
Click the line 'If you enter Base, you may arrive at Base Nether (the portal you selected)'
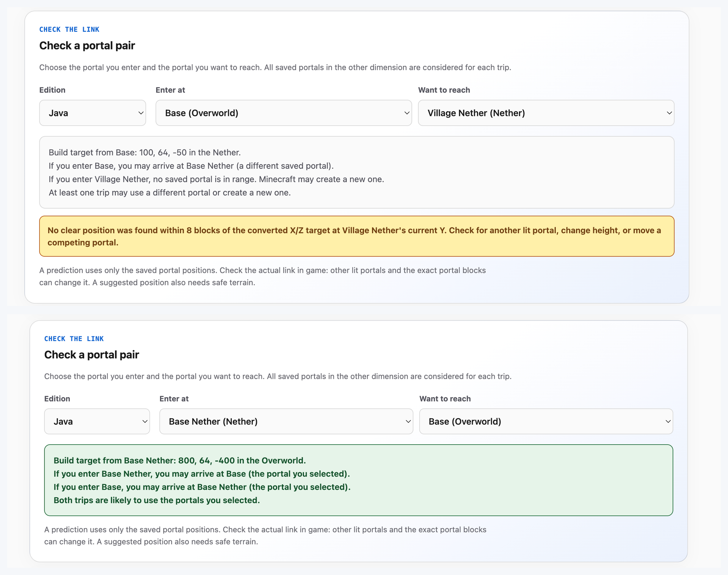[x=202, y=487]
